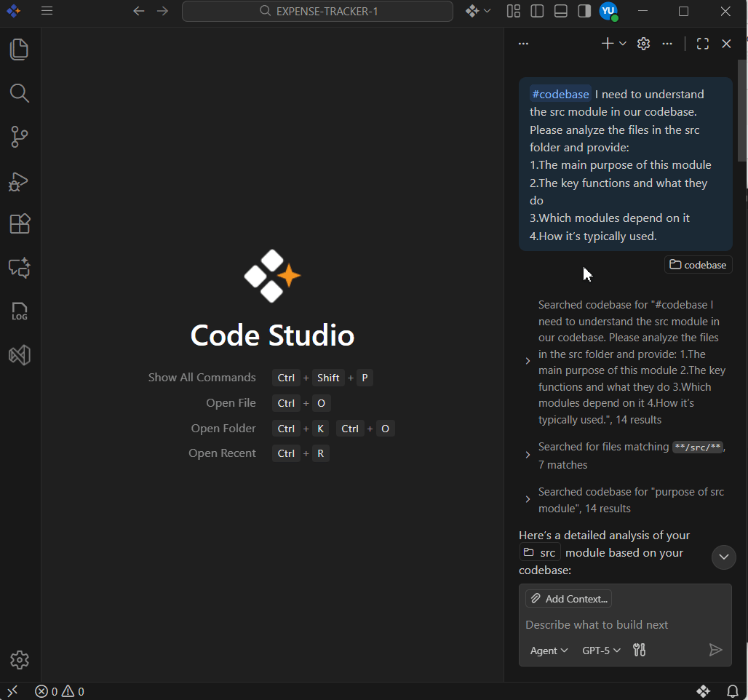Viewport: 748px width, 700px height.
Task: Close the chat panel
Action: click(x=726, y=44)
